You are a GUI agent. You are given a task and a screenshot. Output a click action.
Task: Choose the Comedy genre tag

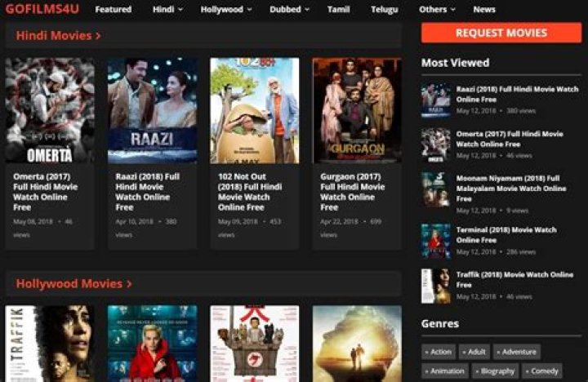pyautogui.click(x=542, y=371)
